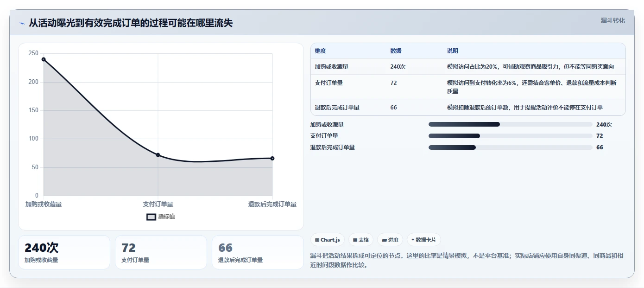Click the x-axis label 支付订单量
The image size is (644, 288).
(x=158, y=204)
